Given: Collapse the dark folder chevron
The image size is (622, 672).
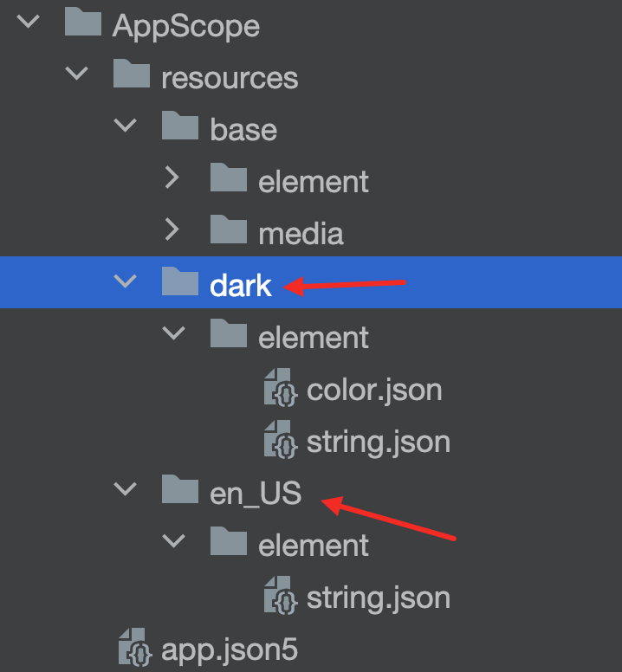Looking at the screenshot, I should [125, 281].
